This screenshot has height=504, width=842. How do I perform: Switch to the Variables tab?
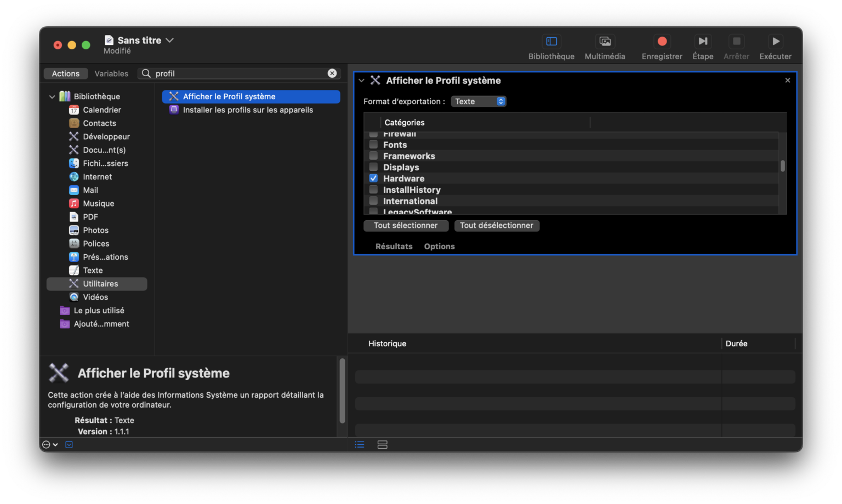(111, 73)
